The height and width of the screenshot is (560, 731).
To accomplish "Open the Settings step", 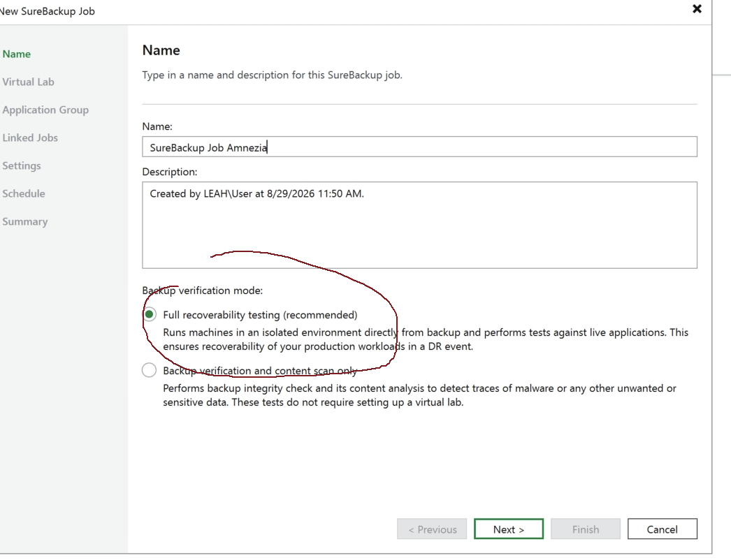I will (22, 166).
